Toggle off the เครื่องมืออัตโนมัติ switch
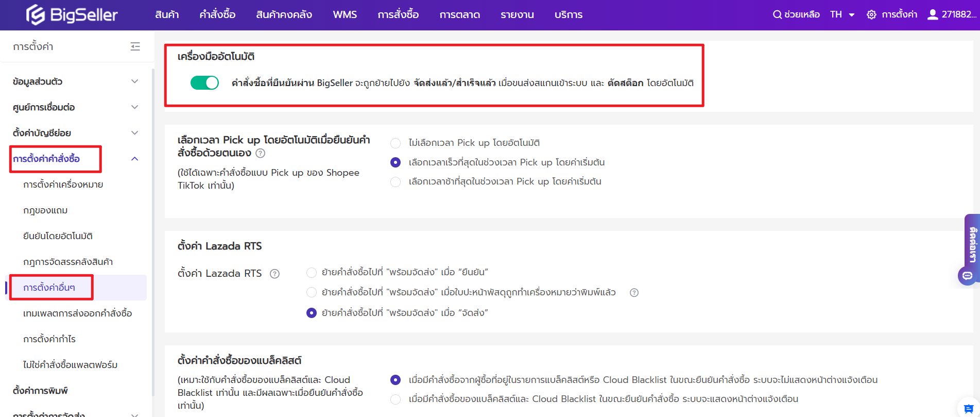 point(204,82)
